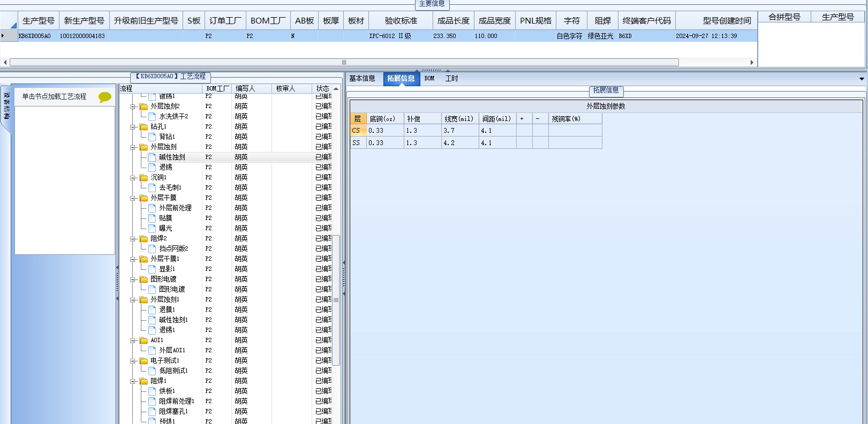Collapse the 外层干膜 tree node
This screenshot has height=424, width=868.
tap(133, 198)
